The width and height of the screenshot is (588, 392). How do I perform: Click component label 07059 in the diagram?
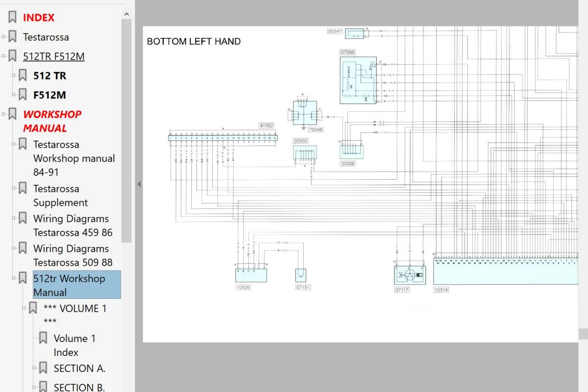(347, 52)
